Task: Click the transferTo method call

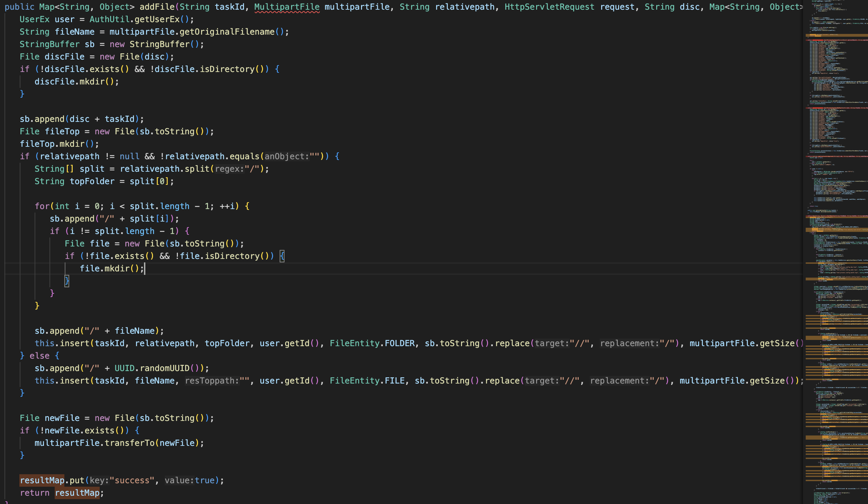Action: pyautogui.click(x=129, y=443)
